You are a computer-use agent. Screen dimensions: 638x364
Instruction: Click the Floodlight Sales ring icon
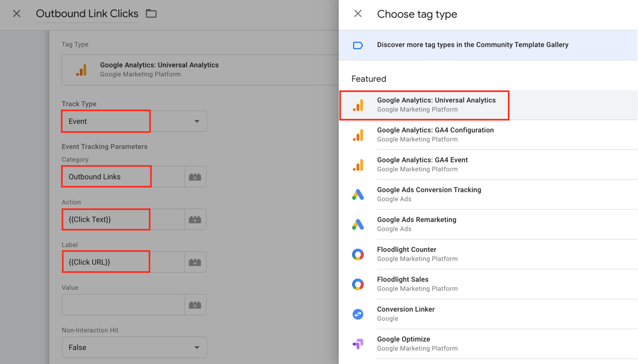click(358, 284)
